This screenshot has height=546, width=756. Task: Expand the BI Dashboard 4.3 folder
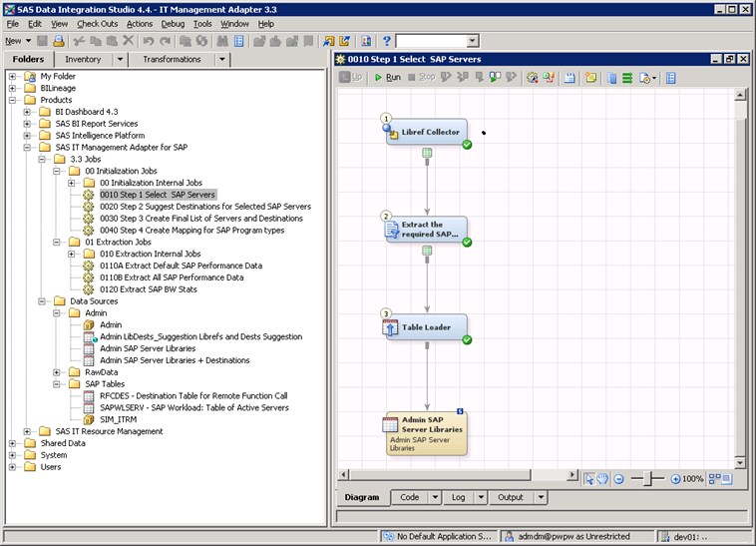click(x=27, y=112)
